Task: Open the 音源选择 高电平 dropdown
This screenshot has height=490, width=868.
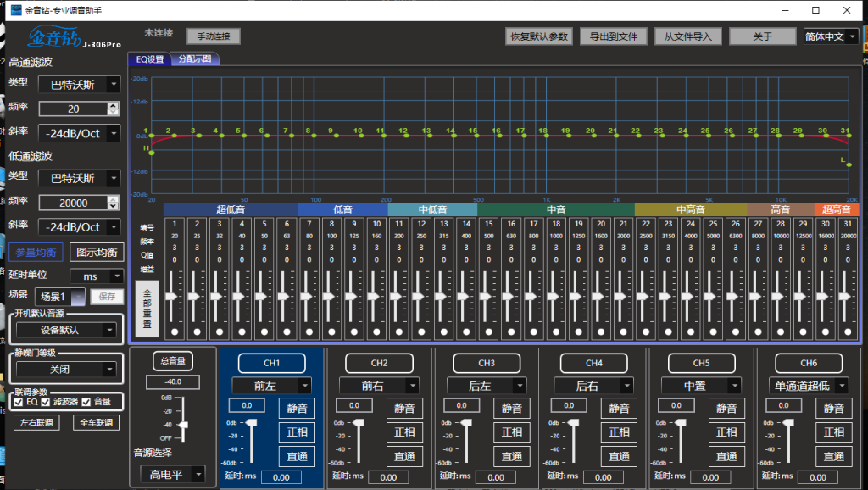Action: 173,475
